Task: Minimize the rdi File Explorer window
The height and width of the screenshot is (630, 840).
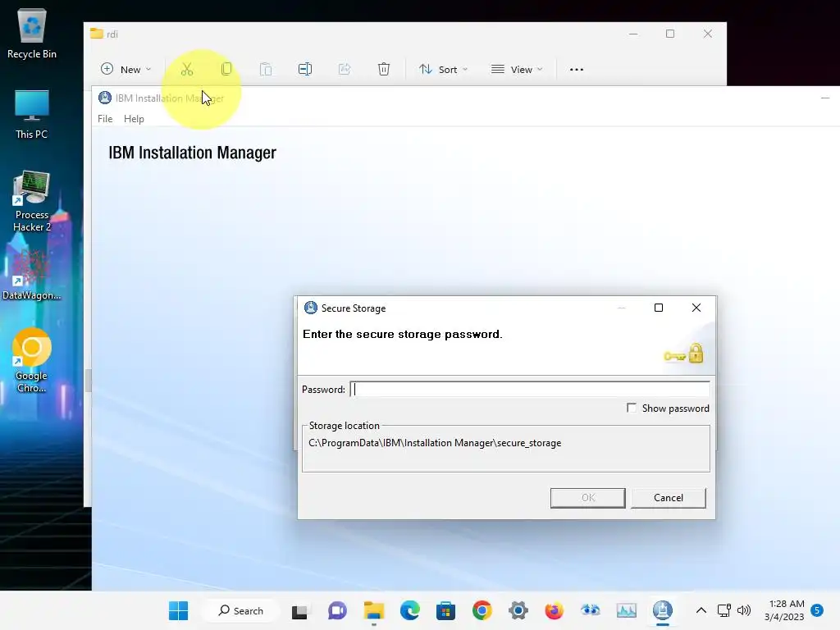Action: [x=633, y=34]
